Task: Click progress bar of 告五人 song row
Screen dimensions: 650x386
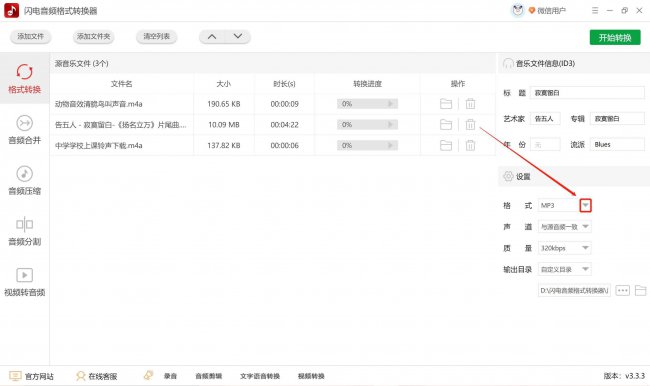Action: [367, 124]
